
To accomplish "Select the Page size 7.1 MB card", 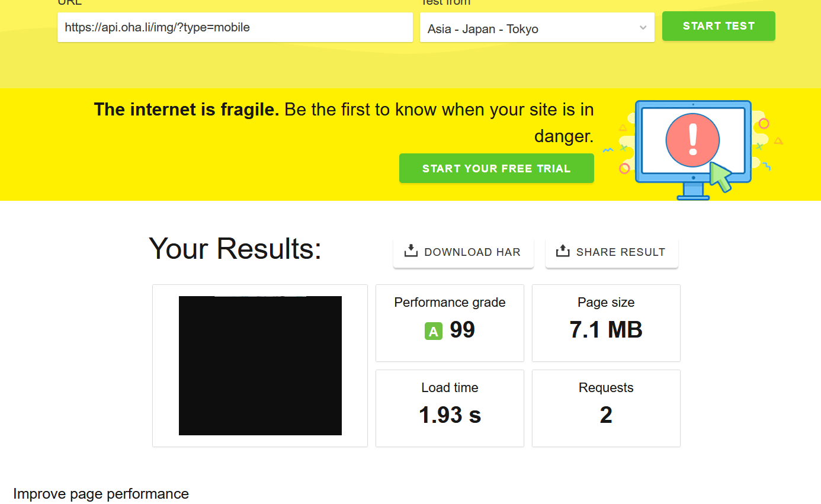I will [606, 323].
